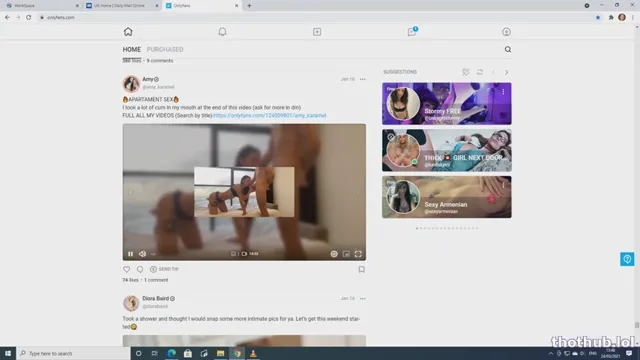Show hidden system tray icons
The image size is (640, 360).
pyautogui.click(x=551, y=353)
